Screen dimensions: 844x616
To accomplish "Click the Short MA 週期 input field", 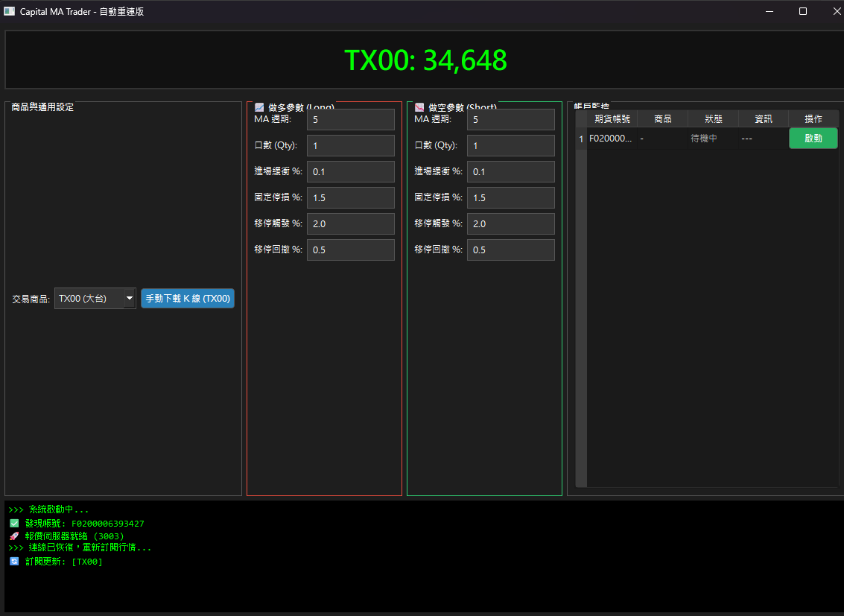I will (510, 120).
